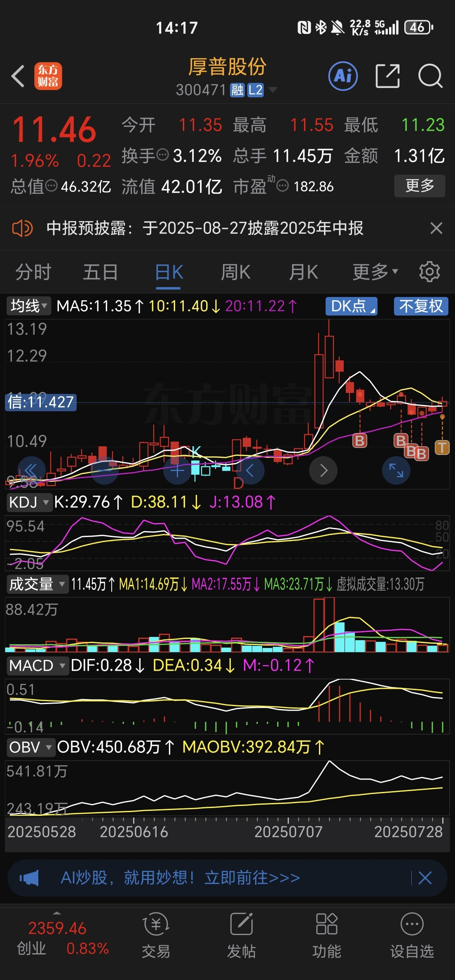The width and height of the screenshot is (455, 980).
Task: Tap 设自选 add to watchlist
Action: pyautogui.click(x=412, y=935)
